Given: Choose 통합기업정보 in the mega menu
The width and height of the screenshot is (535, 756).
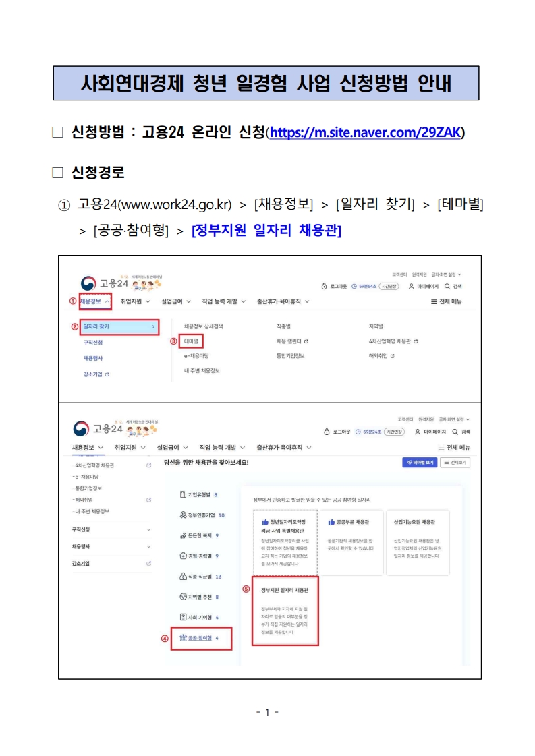Looking at the screenshot, I should [290, 356].
